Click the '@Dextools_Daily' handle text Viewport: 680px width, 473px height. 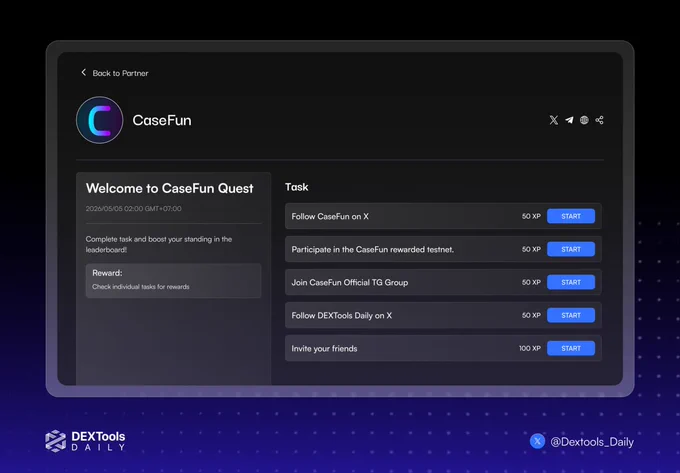click(592, 442)
